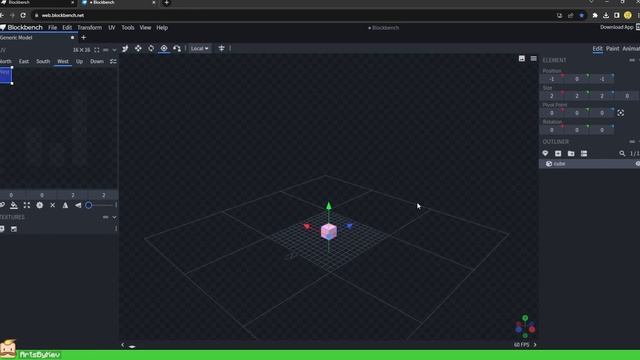Screen dimensions: 640x360
Task: Click the Pivot Point Z value field
Action: 602,113
